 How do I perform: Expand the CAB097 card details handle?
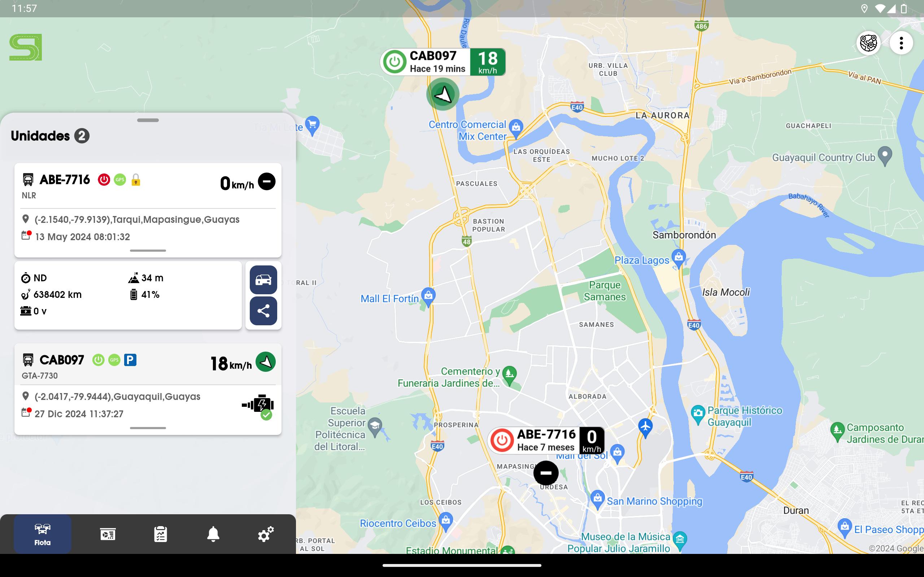click(x=148, y=428)
